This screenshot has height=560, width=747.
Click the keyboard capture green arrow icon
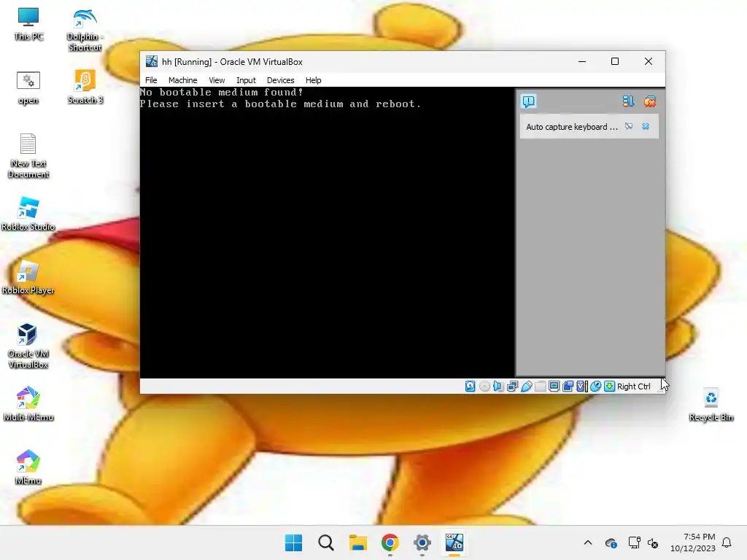coord(609,386)
